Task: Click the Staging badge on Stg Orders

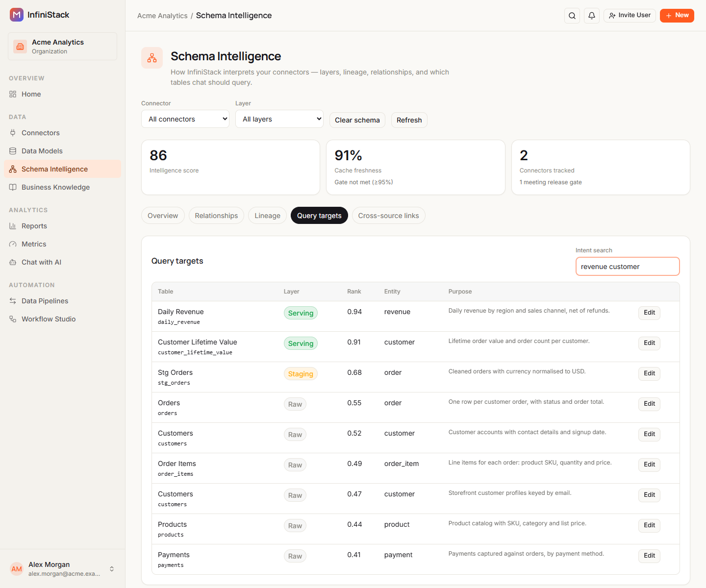Action: click(x=301, y=374)
